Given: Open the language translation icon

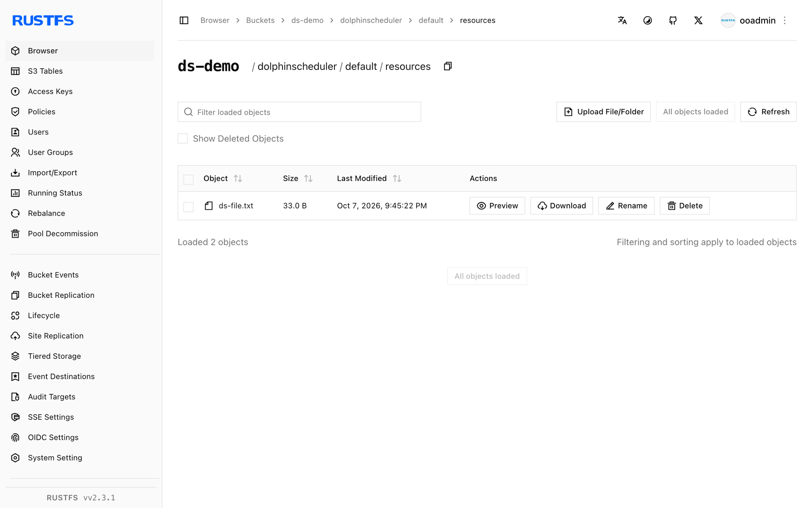Looking at the screenshot, I should tap(622, 20).
